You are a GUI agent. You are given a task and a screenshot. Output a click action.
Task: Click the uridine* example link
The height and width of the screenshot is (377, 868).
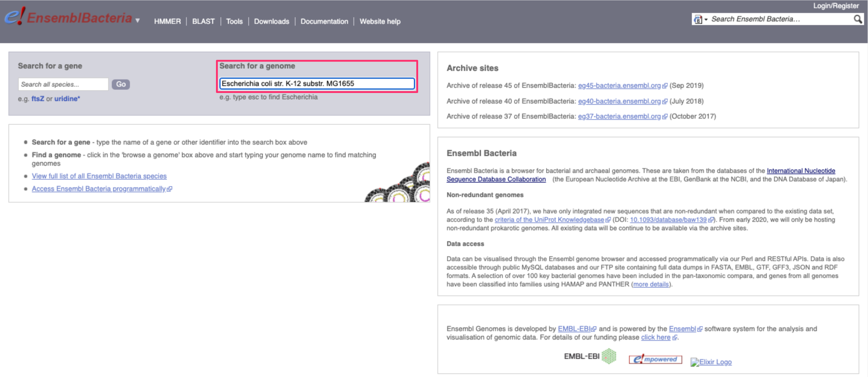(67, 99)
